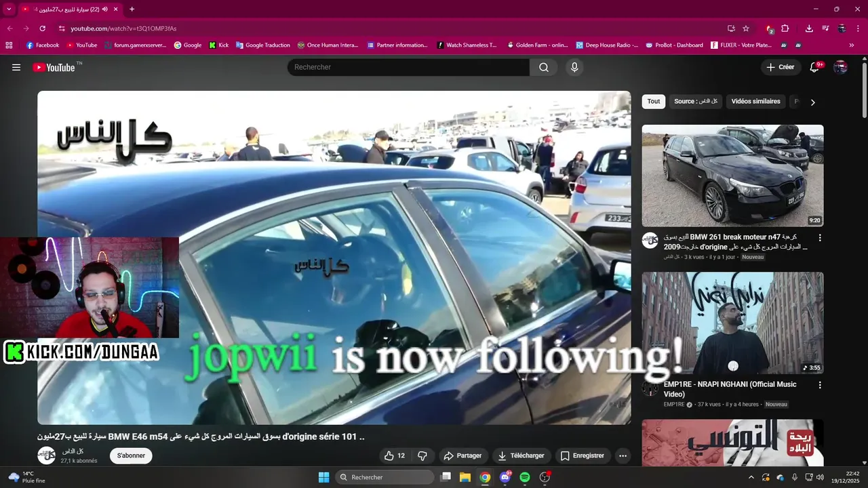Screen dimensions: 868x488
Task: Expand the Chrome tab search dropdown
Action: pyautogui.click(x=9, y=9)
